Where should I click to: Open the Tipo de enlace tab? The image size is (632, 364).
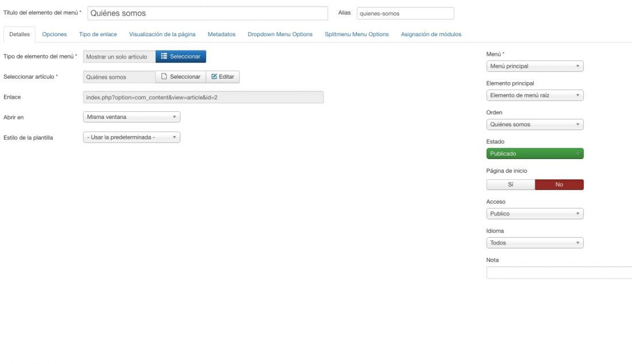point(98,34)
